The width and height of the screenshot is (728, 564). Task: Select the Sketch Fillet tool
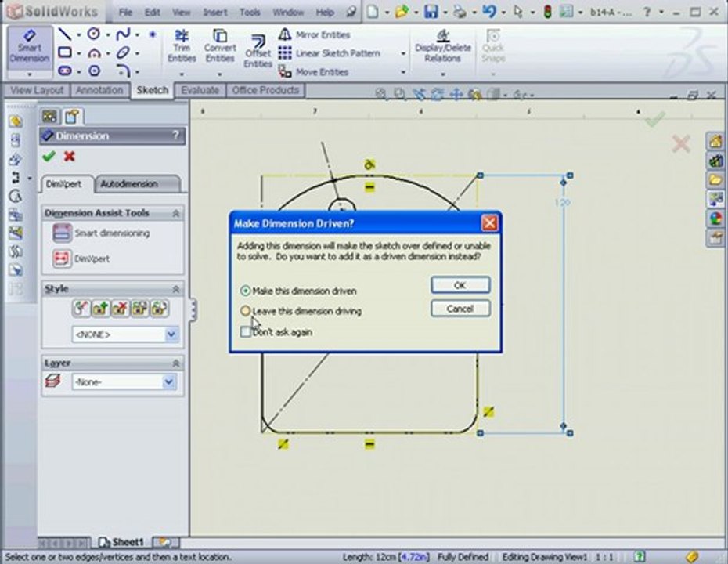tap(123, 70)
